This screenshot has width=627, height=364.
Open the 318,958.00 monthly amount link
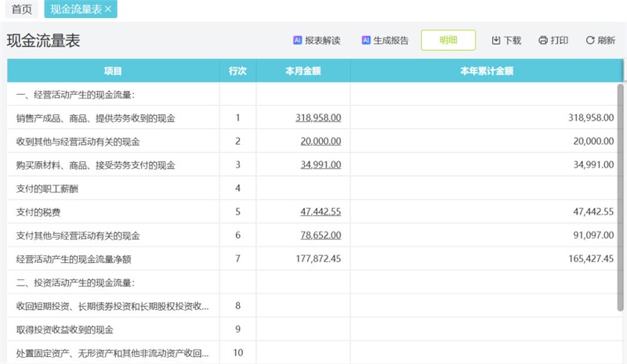(318, 118)
